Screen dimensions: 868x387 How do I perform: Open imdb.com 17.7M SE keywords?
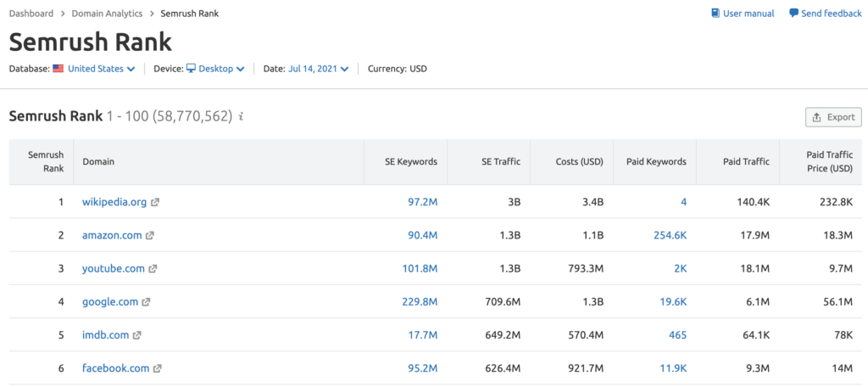[x=424, y=335]
